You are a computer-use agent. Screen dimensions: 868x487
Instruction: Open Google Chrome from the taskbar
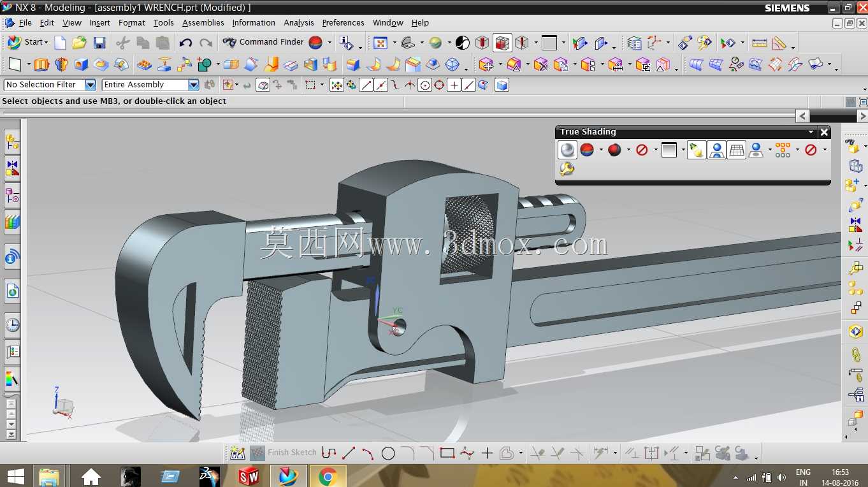coord(328,476)
